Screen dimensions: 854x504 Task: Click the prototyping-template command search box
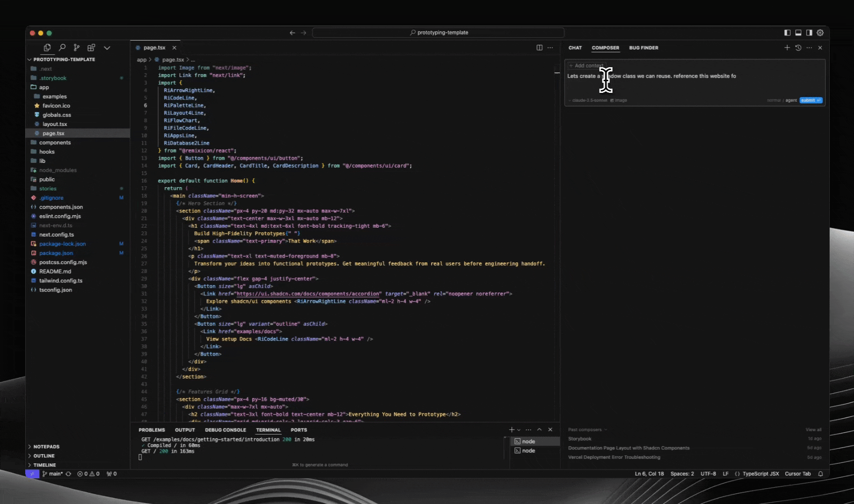(x=438, y=33)
